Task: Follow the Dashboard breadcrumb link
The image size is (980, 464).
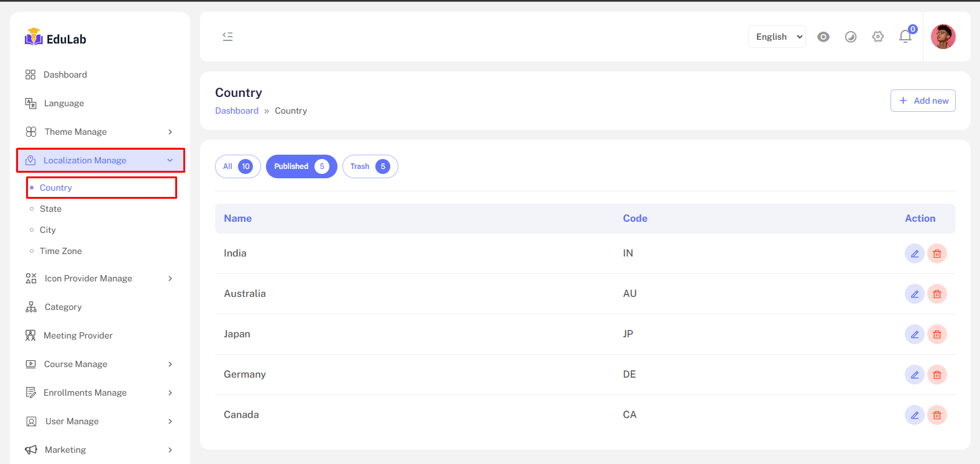Action: 237,111
